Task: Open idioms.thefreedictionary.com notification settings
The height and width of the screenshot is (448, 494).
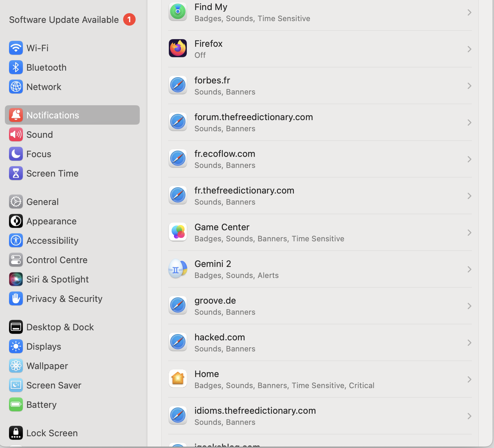Action: (x=320, y=416)
